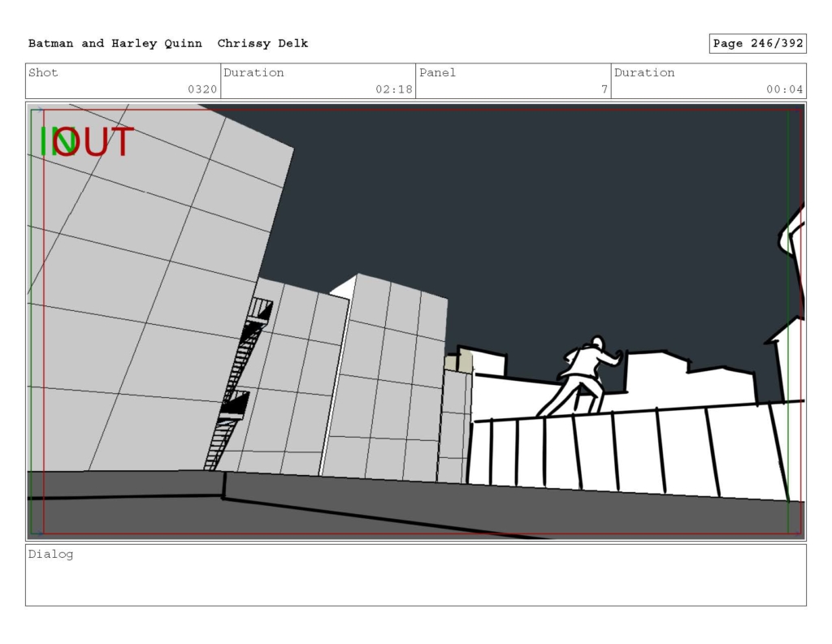Click the 'Page 246/392' box
This screenshot has height=644, width=832.
758,44
